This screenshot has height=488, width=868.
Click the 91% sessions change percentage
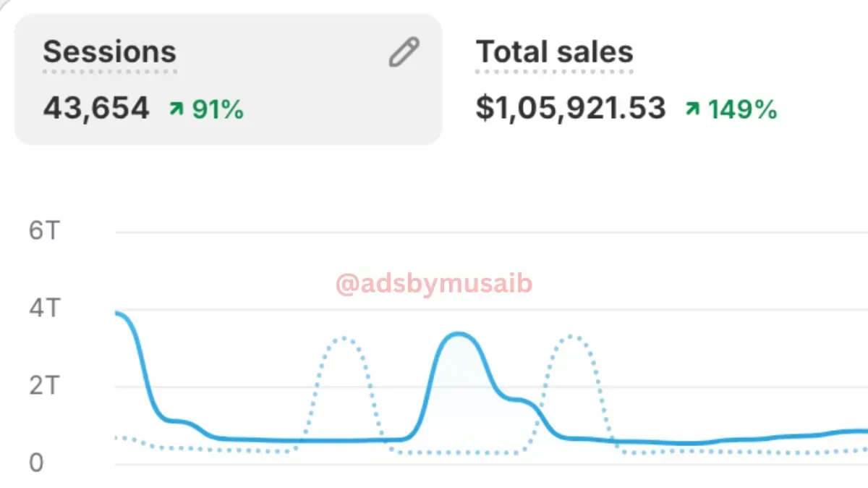tap(218, 109)
